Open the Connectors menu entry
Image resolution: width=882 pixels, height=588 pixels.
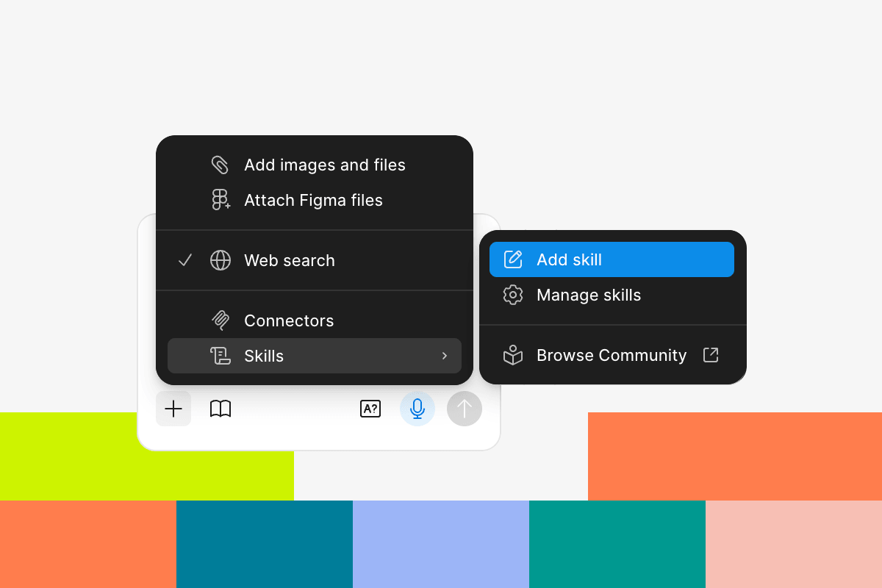click(x=315, y=320)
